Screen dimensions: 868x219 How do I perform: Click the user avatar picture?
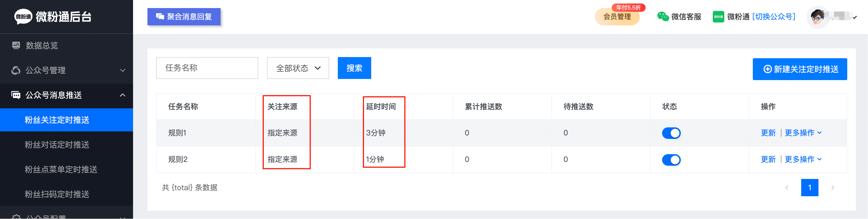[817, 17]
